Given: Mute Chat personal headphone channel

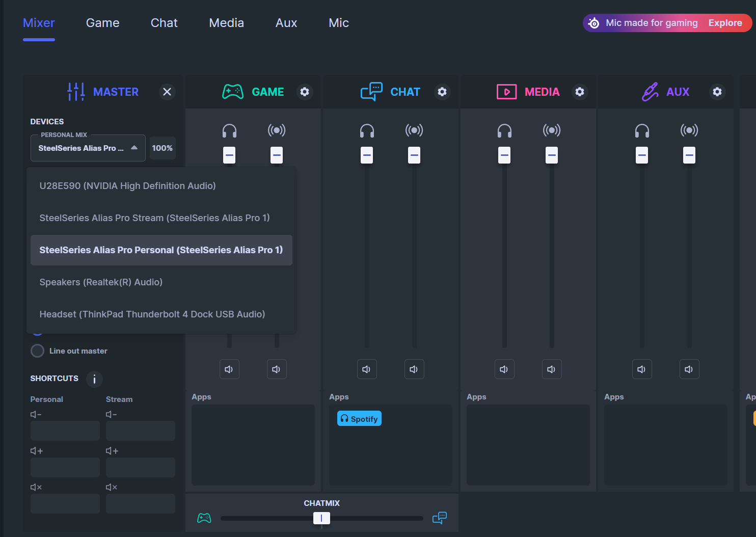Looking at the screenshot, I should pyautogui.click(x=367, y=369).
